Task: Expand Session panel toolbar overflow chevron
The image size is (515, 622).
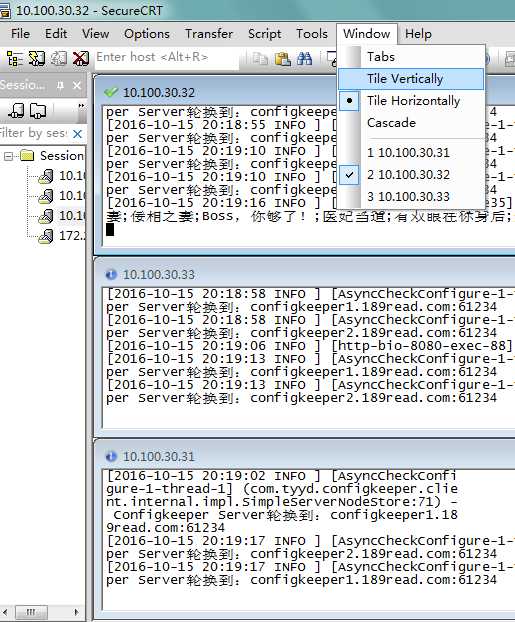Action: click(x=81, y=106)
